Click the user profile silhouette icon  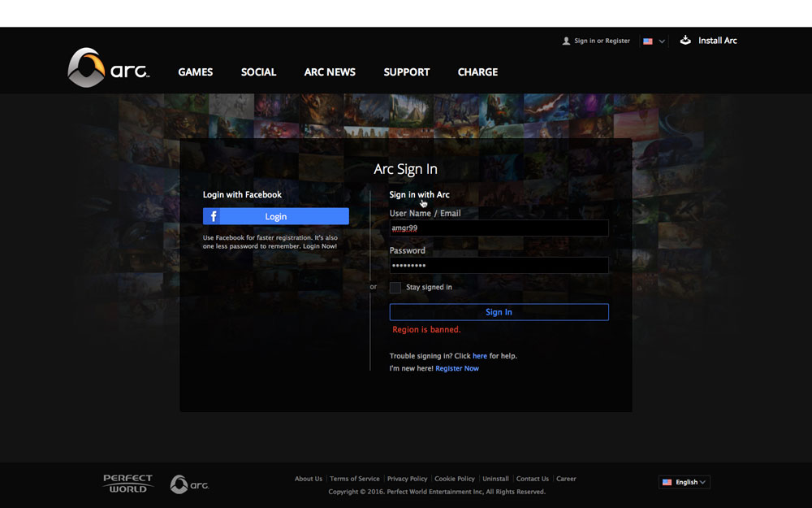[566, 41]
